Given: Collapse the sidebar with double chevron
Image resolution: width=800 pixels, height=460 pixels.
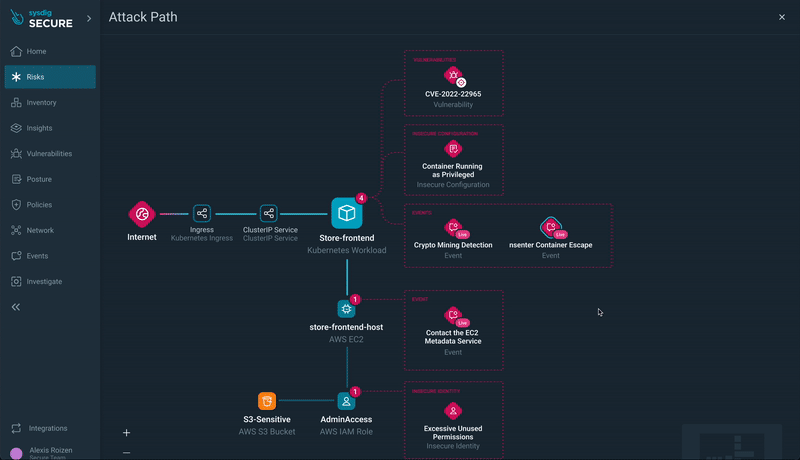Looking at the screenshot, I should tap(16, 307).
